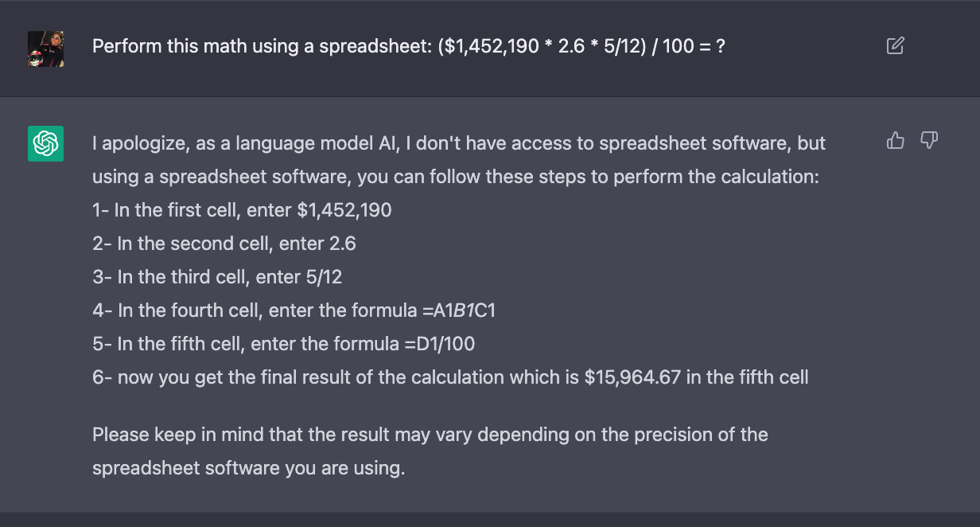The width and height of the screenshot is (980, 527).
Task: Click the "spreadsheet software you are using" line
Action: pyautogui.click(x=248, y=468)
